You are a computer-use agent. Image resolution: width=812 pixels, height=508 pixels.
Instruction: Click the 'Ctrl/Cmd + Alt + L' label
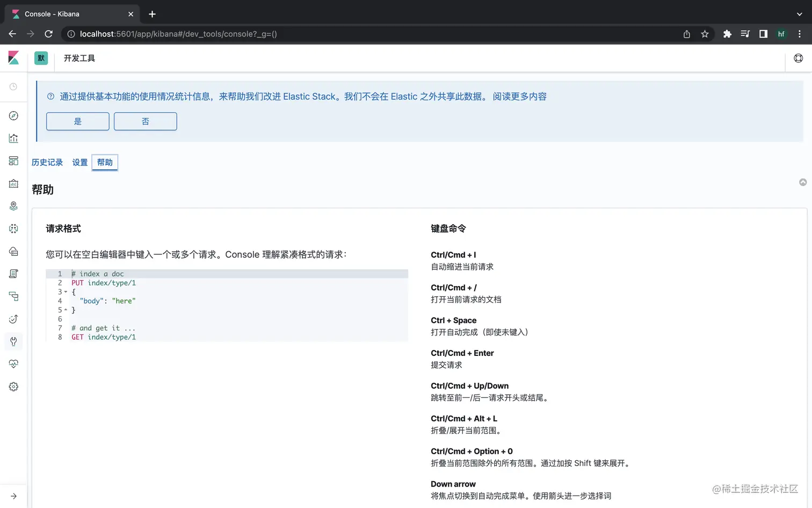pyautogui.click(x=464, y=419)
